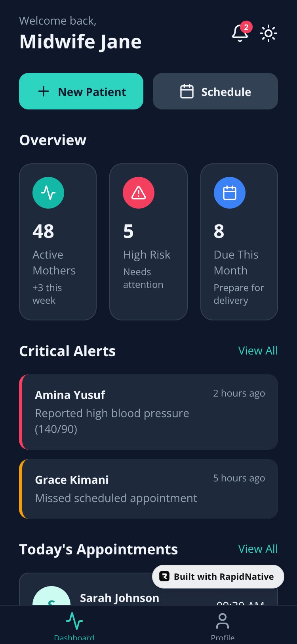This screenshot has width=297, height=644.
Task: Open Amina Yusuf blood pressure alert
Action: click(x=148, y=412)
